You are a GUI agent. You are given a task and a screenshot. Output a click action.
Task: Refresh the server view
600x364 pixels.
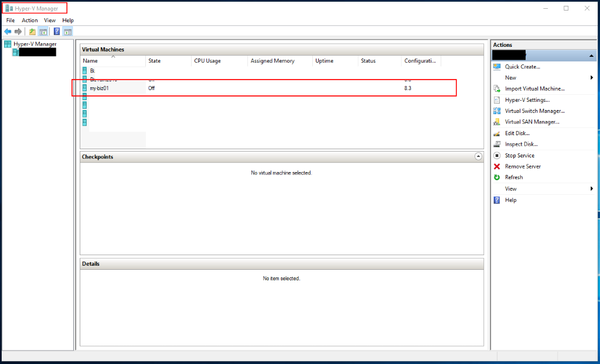tap(513, 177)
